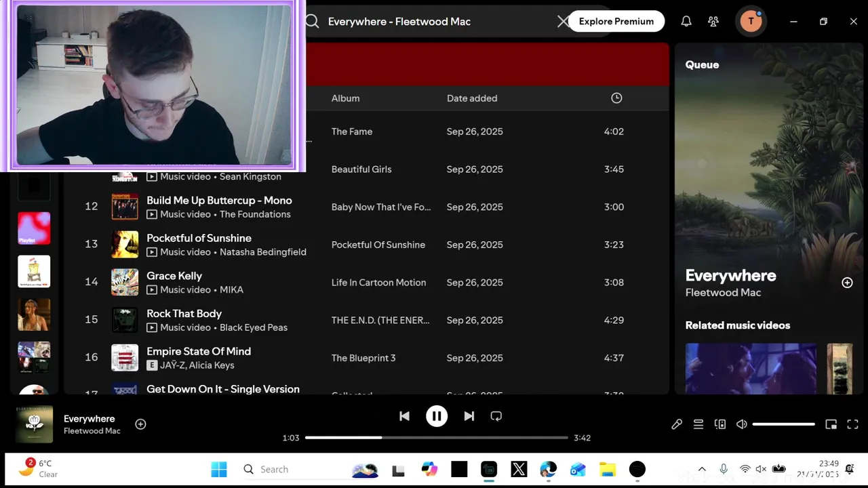Open Everywhere title in queue panel
This screenshot has height=488, width=868.
pos(730,276)
